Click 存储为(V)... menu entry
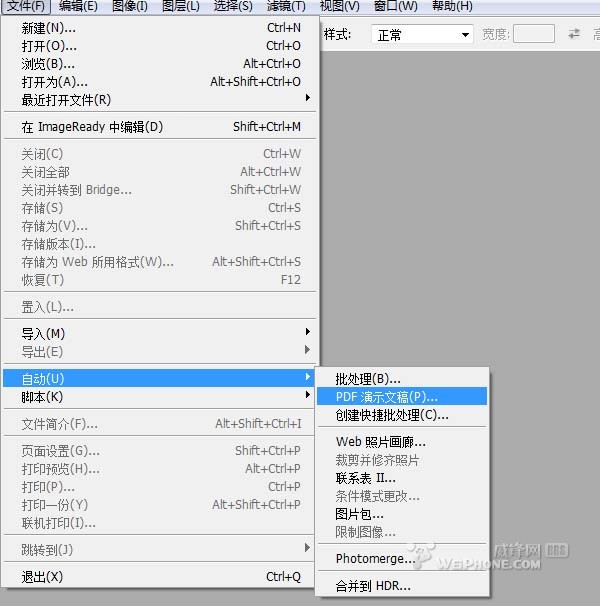This screenshot has width=600, height=606. point(161,226)
